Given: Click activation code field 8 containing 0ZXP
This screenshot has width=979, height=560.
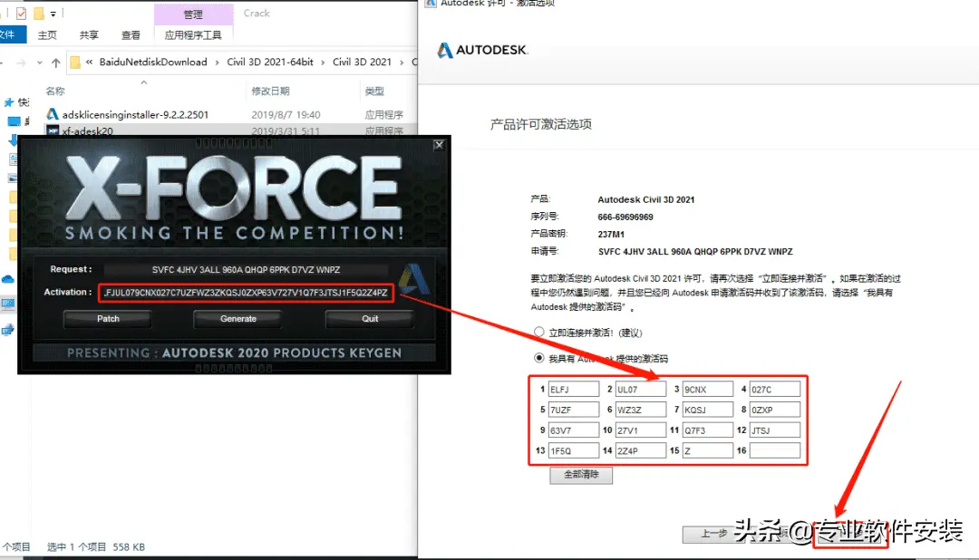Looking at the screenshot, I should point(775,410).
